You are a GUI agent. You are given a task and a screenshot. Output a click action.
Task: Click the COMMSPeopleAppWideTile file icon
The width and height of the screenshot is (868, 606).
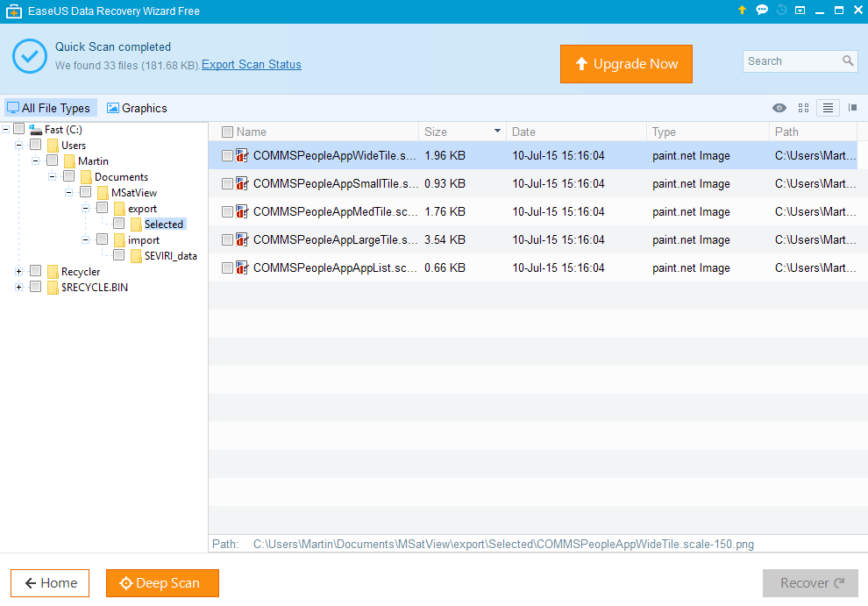[242, 155]
